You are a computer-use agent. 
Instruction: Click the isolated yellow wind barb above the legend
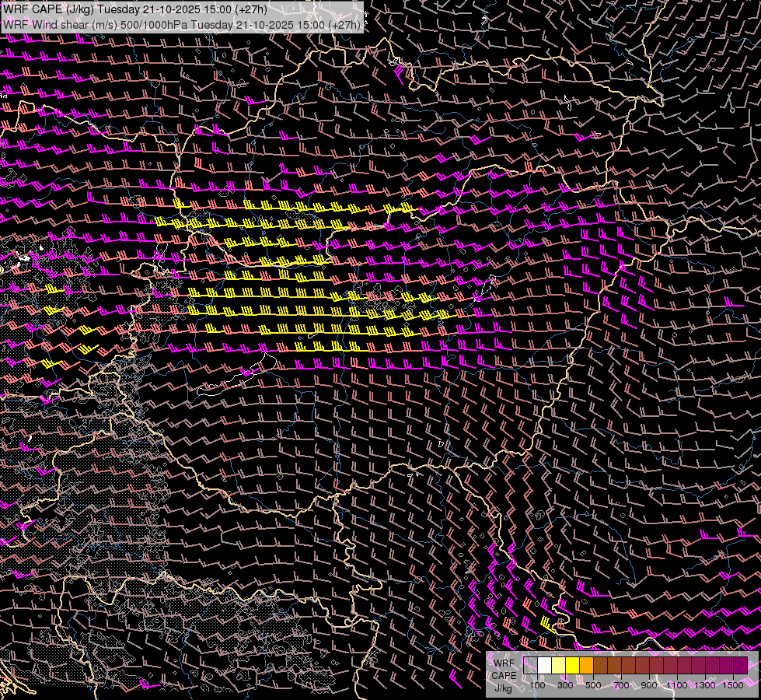546,623
